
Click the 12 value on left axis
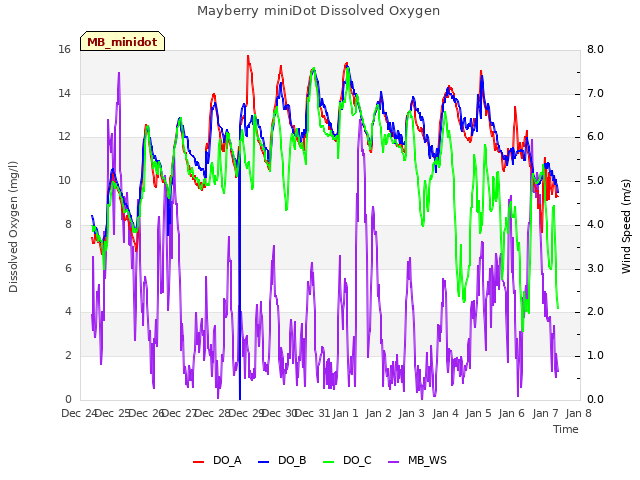point(64,136)
